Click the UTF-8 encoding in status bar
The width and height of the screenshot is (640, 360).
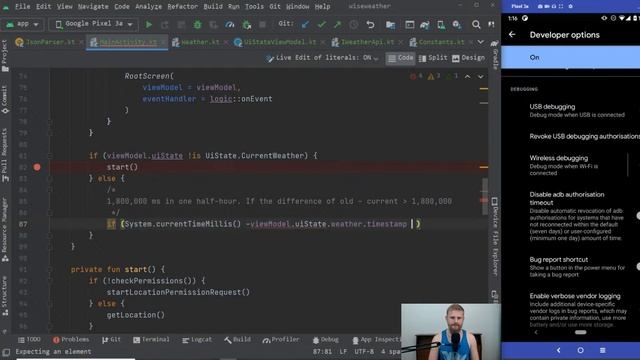pyautogui.click(x=364, y=351)
